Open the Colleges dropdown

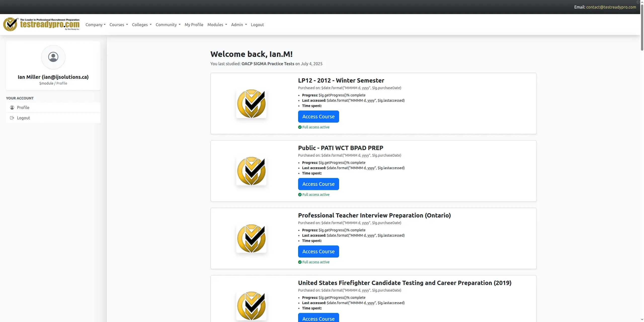[x=142, y=25]
